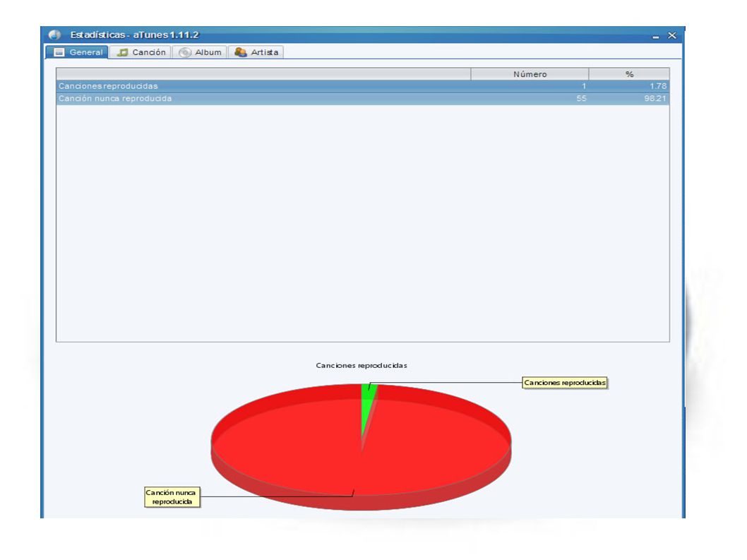This screenshot has height=560, width=747.
Task: Click the disc icon on Album tab
Action: tap(185, 52)
